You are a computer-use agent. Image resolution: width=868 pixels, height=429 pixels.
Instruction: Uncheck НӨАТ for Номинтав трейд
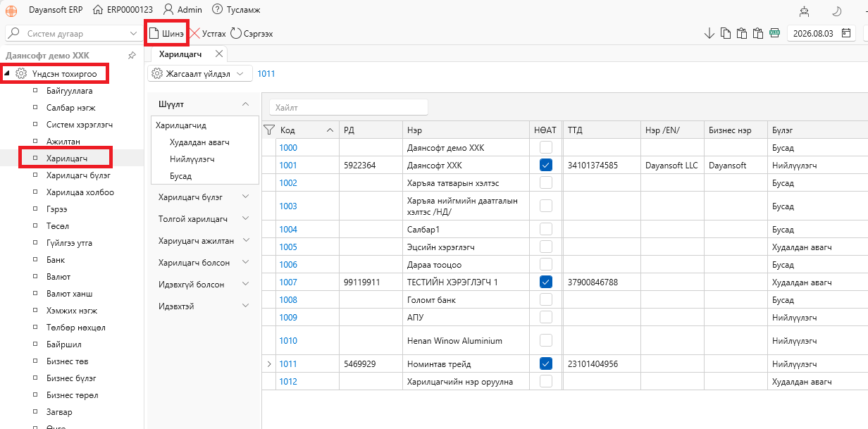tap(545, 364)
